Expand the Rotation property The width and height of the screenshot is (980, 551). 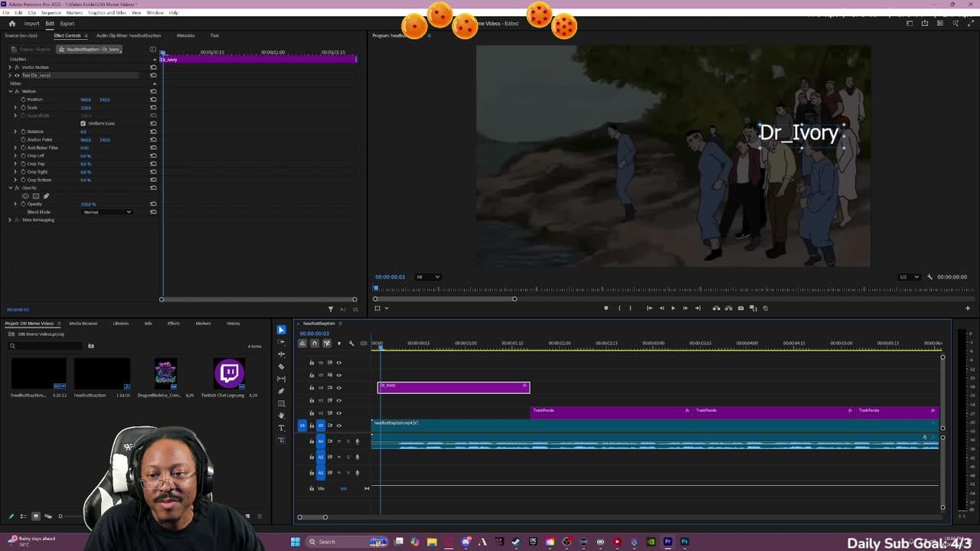(x=15, y=132)
